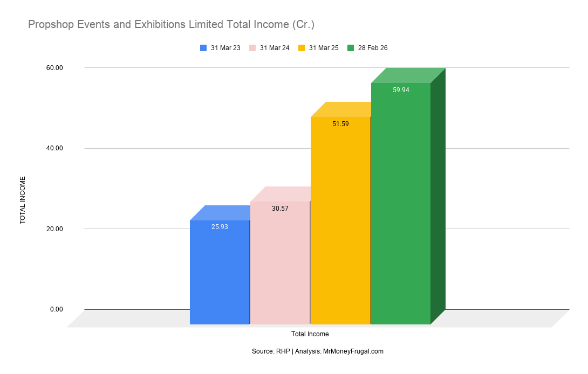Click the green 28 Feb 26 legend swatch
588x374 pixels.
[x=351, y=48]
